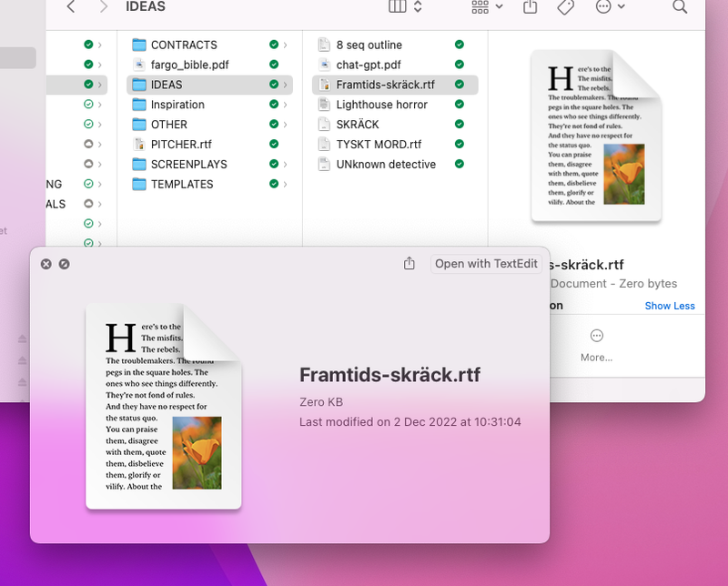Image resolution: width=728 pixels, height=586 pixels.
Task: Enter full screen from the Quick Look window
Action: 62,264
